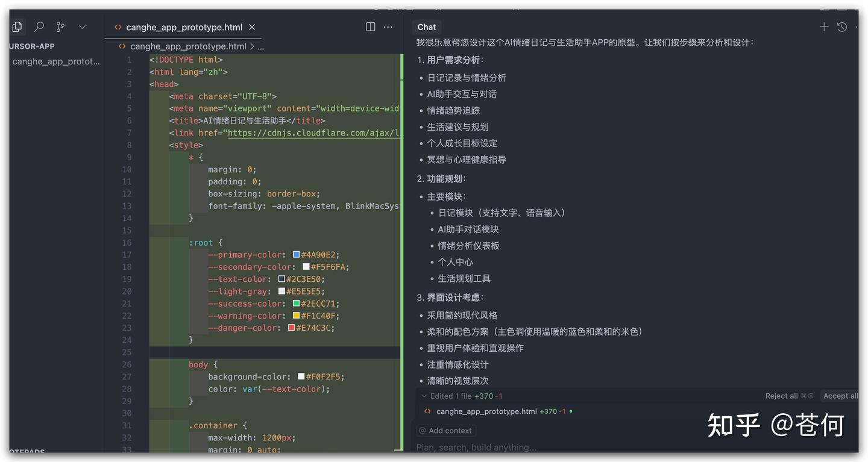Open the Search panel in the activity bar
868x462 pixels.
click(39, 27)
